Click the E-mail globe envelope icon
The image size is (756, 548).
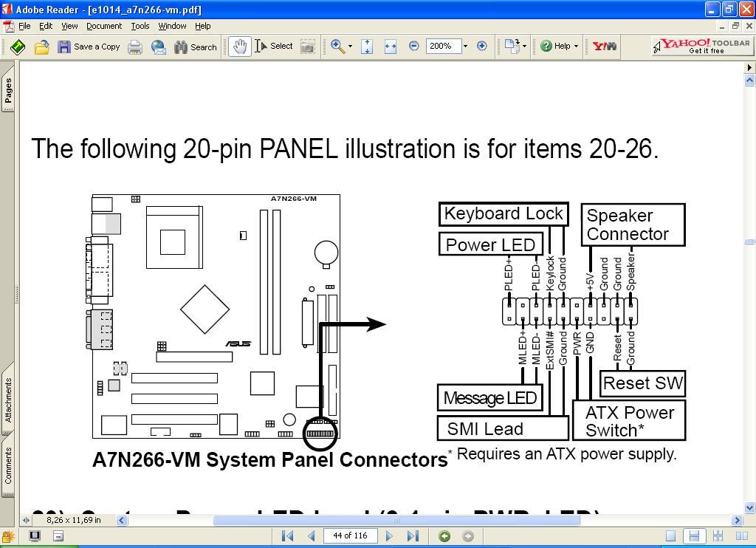[x=159, y=47]
